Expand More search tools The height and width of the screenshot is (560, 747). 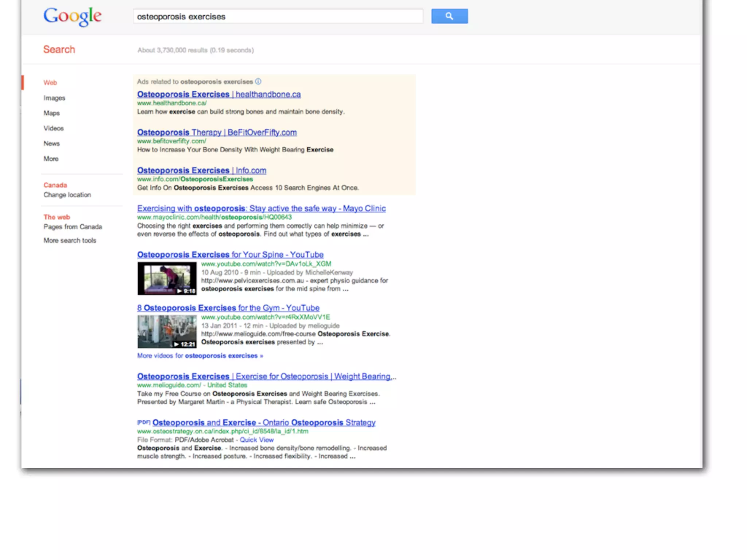point(70,241)
